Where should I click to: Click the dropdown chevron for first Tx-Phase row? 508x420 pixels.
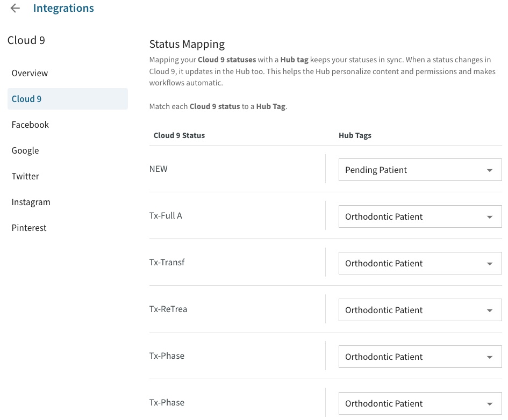click(490, 357)
